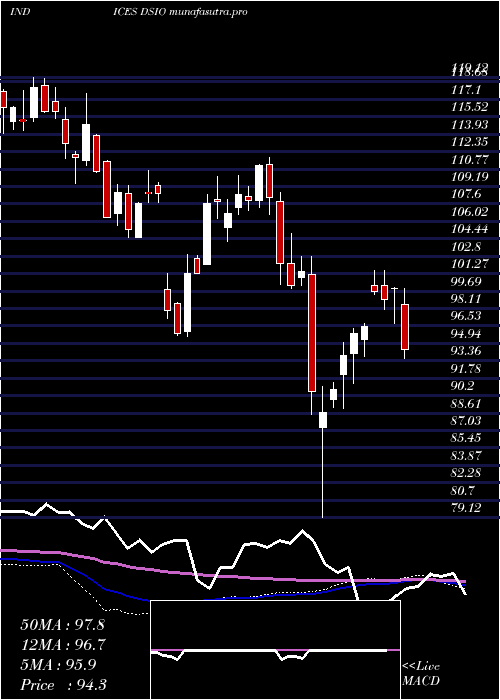
Task: Click inside the Live MACD inset chart
Action: (275, 650)
